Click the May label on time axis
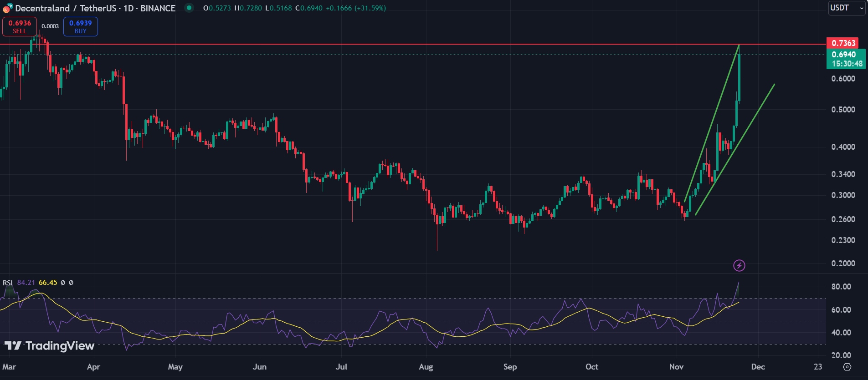The image size is (868, 380). coord(175,367)
